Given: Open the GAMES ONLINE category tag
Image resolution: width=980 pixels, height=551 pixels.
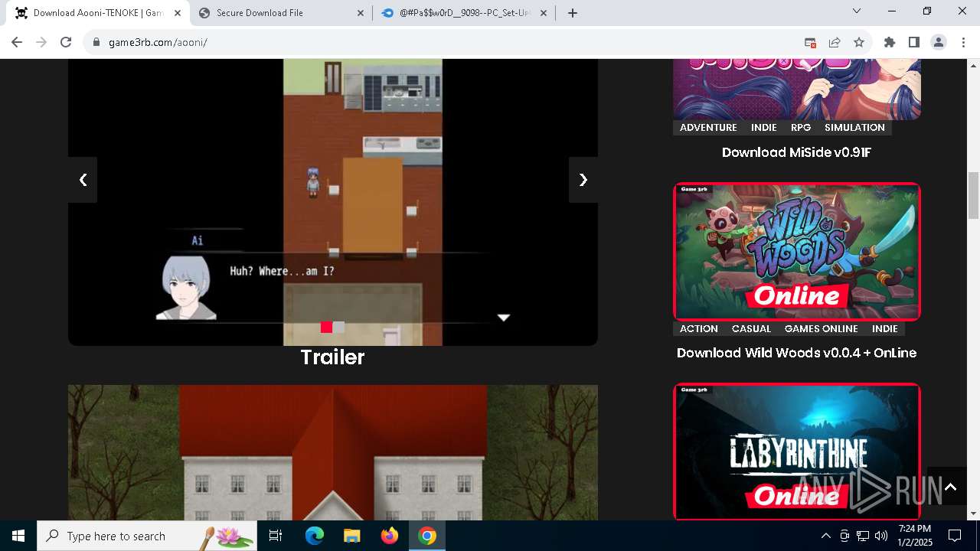Looking at the screenshot, I should pyautogui.click(x=821, y=329).
